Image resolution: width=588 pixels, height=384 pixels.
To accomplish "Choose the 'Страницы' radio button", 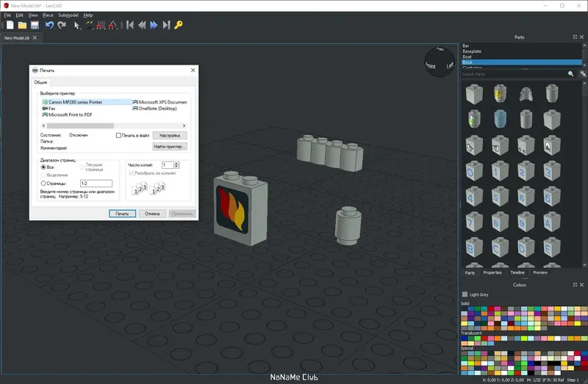I will click(x=44, y=183).
